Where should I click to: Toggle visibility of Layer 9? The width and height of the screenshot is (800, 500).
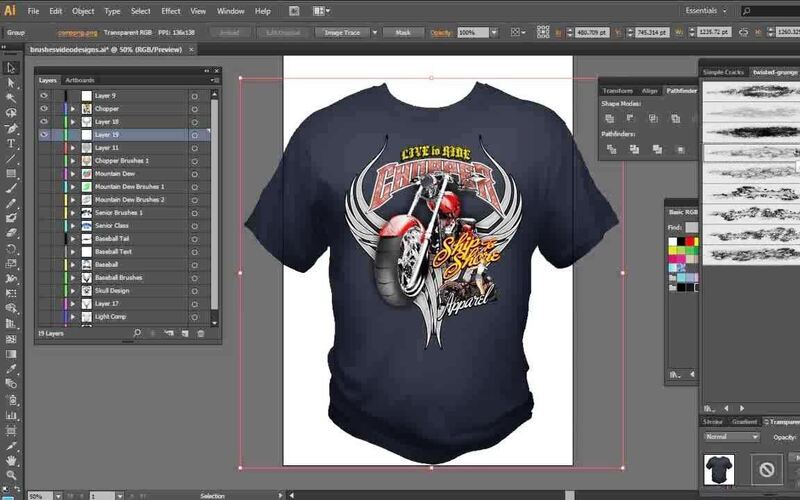44,95
